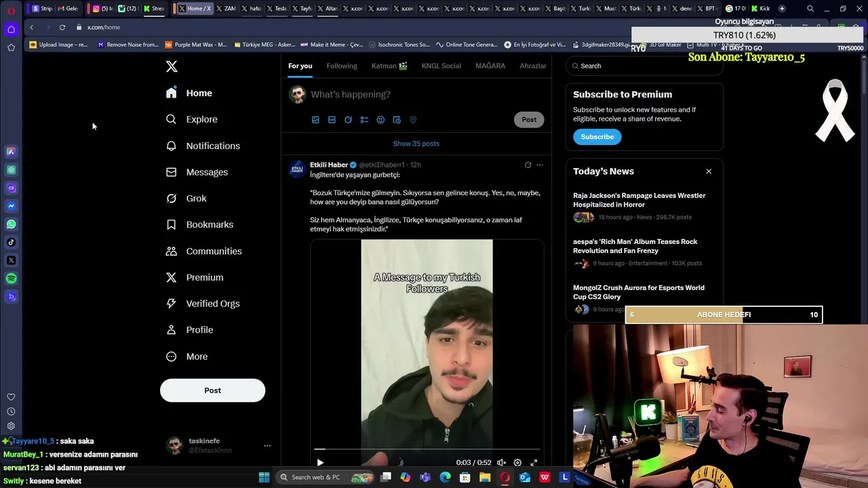Viewport: 868px width, 488px height.
Task: Click the large white Post button
Action: click(212, 390)
